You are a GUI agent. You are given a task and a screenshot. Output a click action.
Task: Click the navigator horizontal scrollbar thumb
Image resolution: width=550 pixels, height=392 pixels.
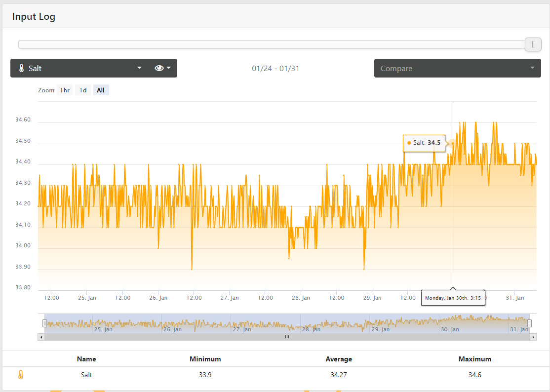coord(286,337)
